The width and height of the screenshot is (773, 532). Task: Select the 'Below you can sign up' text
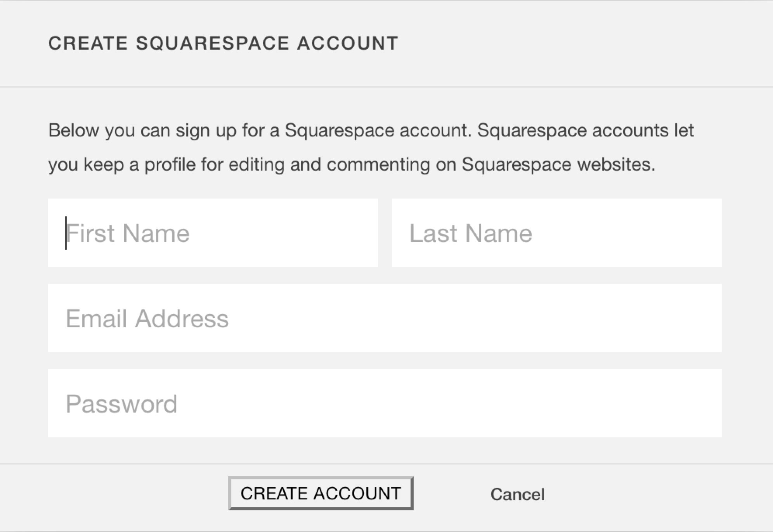pos(371,147)
